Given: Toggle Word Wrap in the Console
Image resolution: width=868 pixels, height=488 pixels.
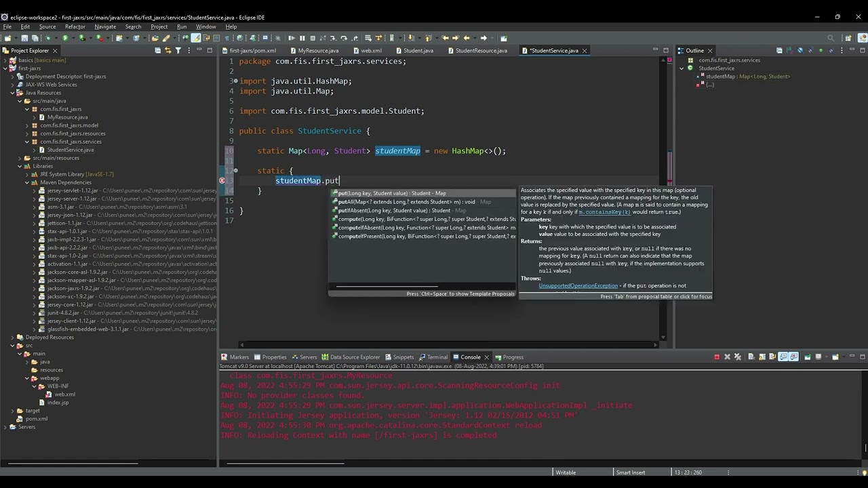Looking at the screenshot, I should [772, 357].
